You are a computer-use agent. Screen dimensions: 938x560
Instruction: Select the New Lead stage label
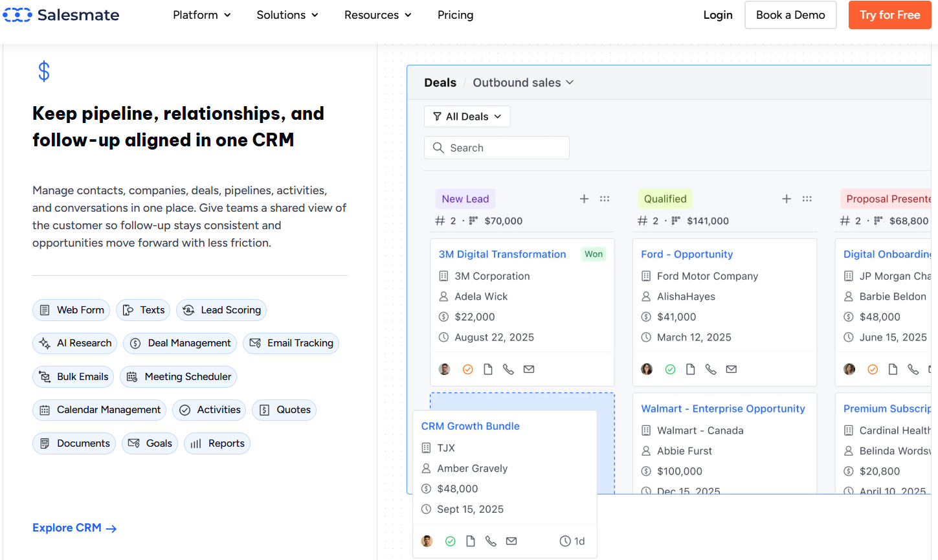[x=465, y=199]
